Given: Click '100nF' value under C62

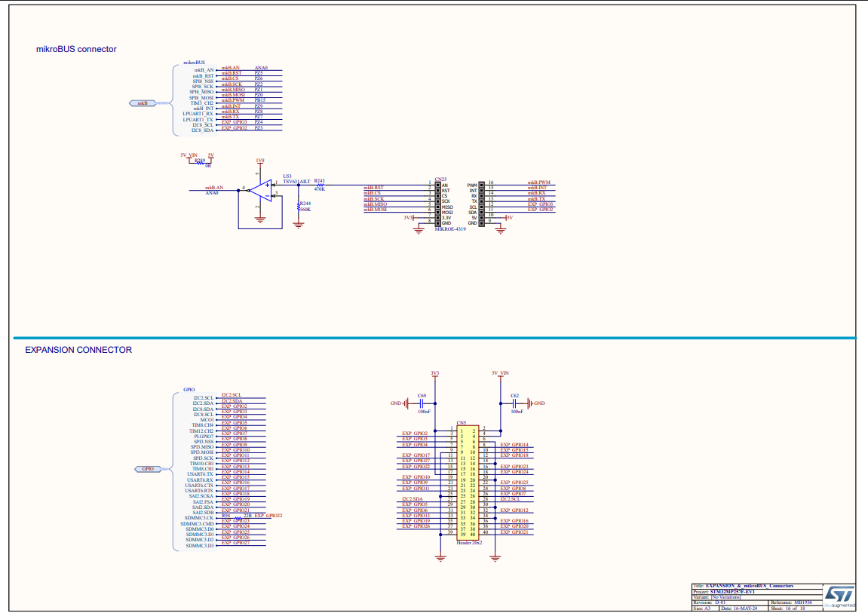Looking at the screenshot, I should pos(517,412).
